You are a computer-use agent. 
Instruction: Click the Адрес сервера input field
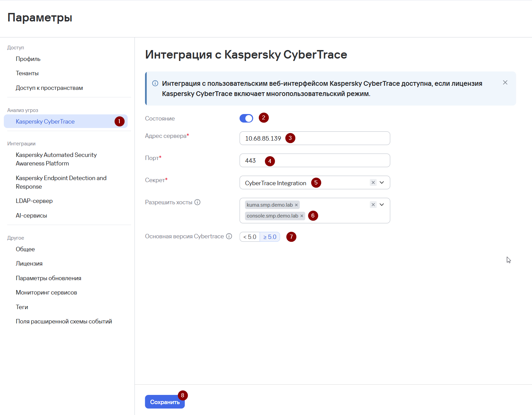[315, 138]
